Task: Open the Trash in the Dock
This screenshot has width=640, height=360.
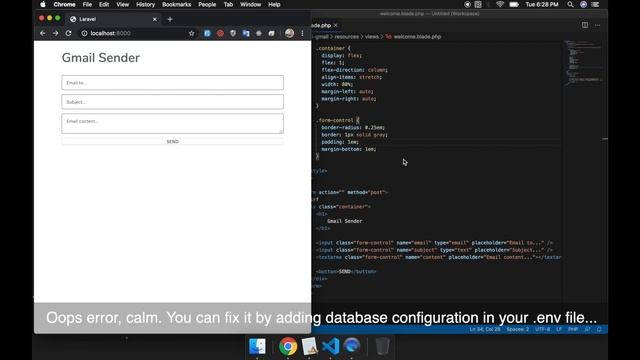Action: (382, 346)
